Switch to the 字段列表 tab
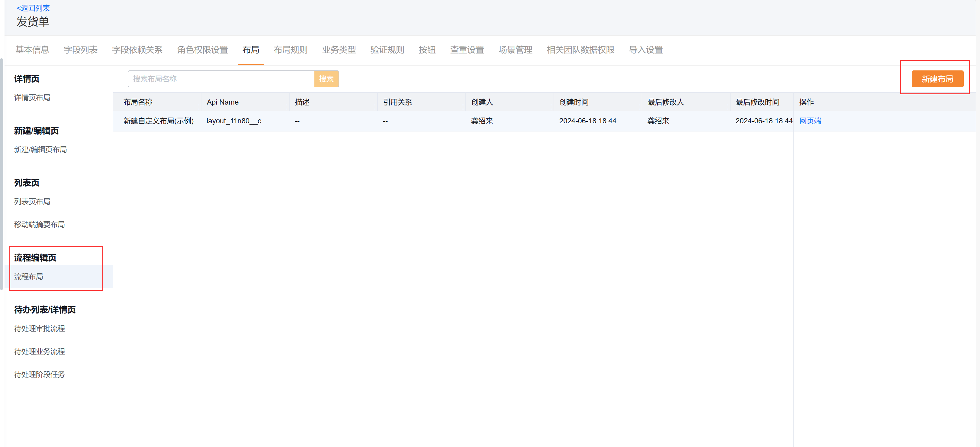Screen dimensions: 980x447 (x=81, y=50)
